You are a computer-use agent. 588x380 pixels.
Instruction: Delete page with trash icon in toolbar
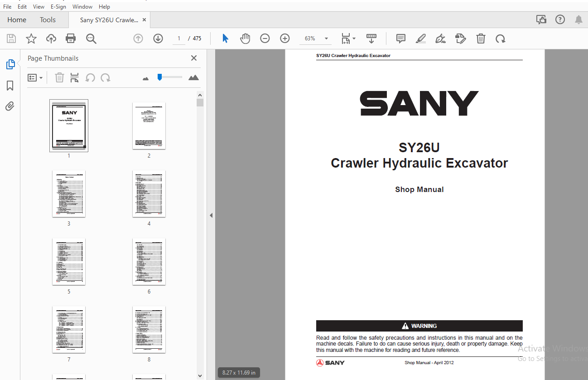(481, 38)
